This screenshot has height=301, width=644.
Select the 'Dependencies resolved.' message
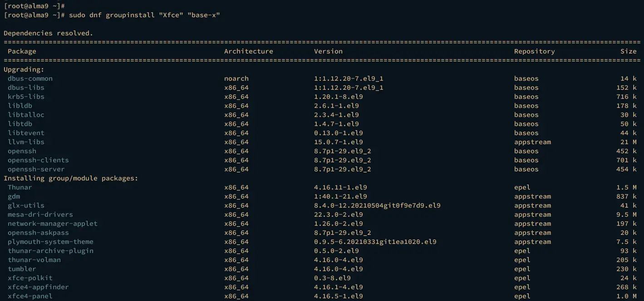[48, 33]
